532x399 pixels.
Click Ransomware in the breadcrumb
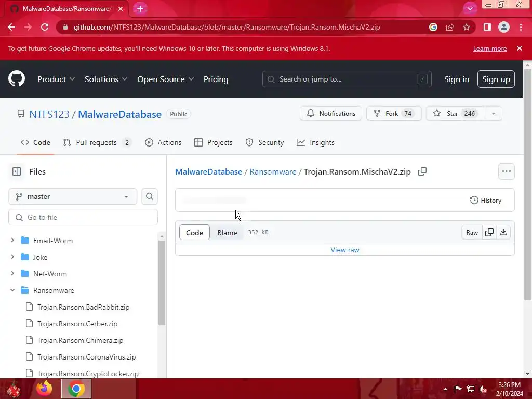pos(273,171)
